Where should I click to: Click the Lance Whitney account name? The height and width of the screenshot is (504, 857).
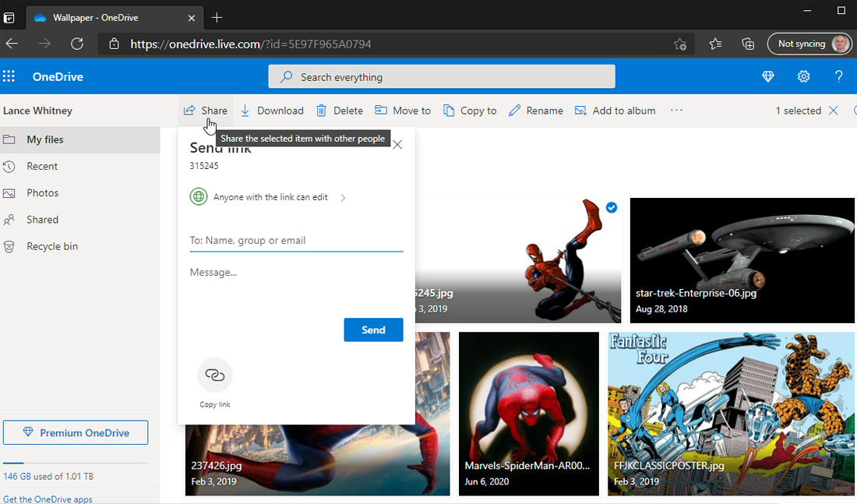[37, 111]
